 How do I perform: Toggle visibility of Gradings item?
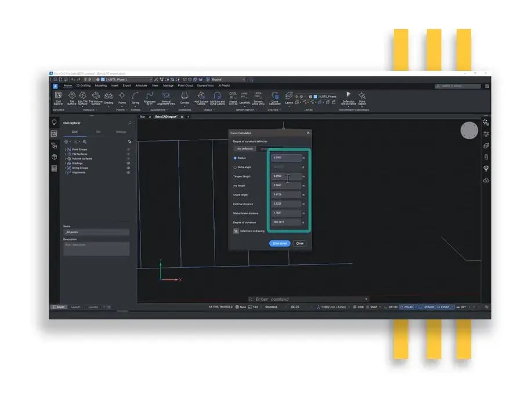point(128,163)
